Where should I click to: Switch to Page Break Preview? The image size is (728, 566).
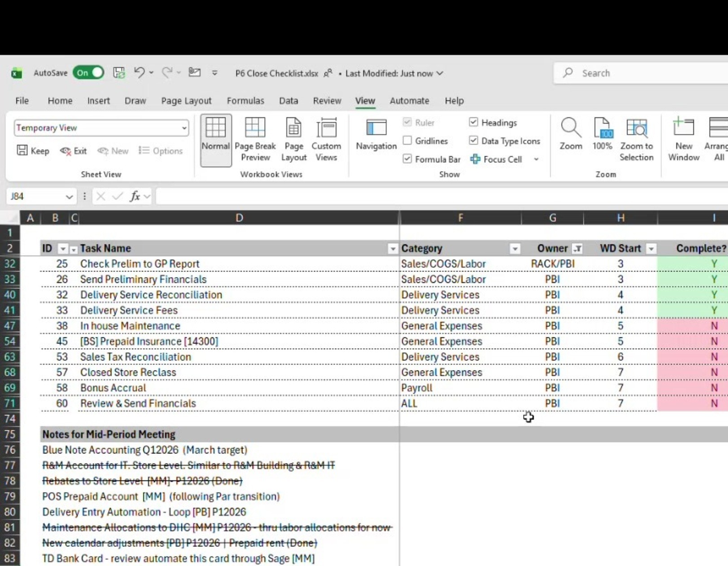(x=255, y=140)
